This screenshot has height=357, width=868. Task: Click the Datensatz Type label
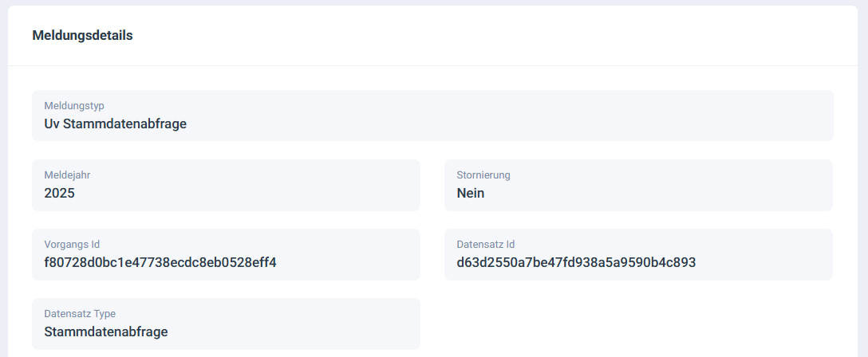[80, 313]
